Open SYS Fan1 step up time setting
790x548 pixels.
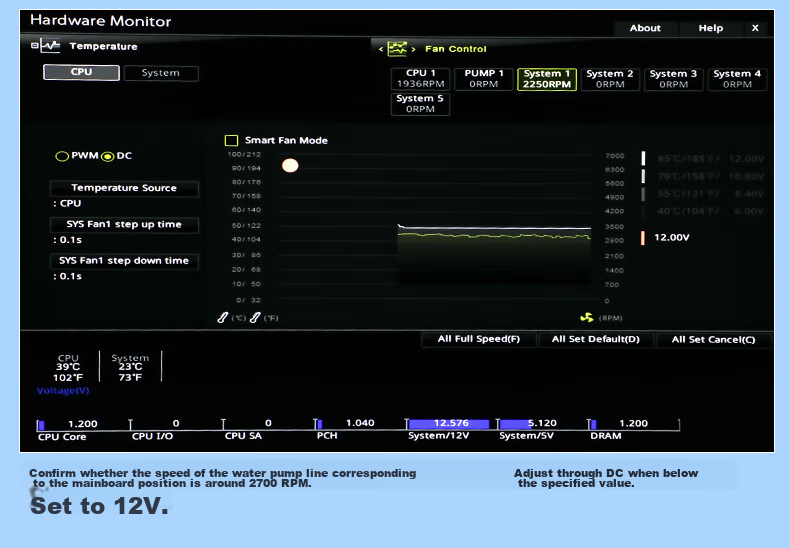click(124, 224)
